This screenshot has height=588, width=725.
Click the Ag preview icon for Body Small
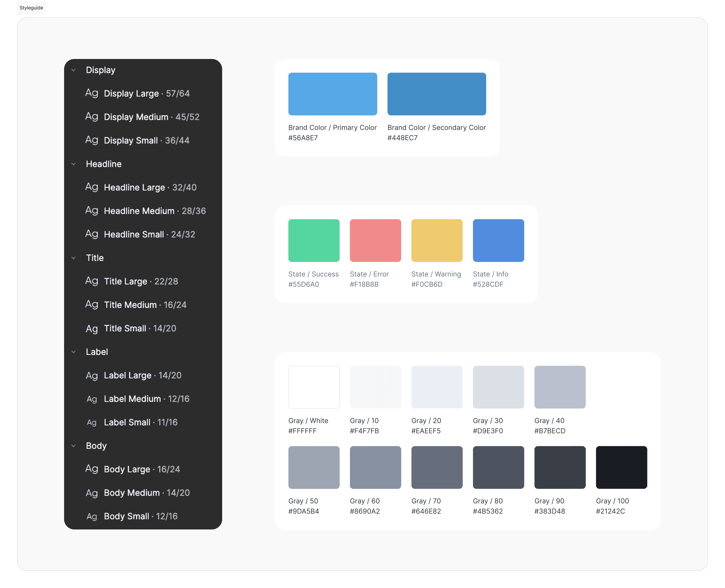point(91,517)
